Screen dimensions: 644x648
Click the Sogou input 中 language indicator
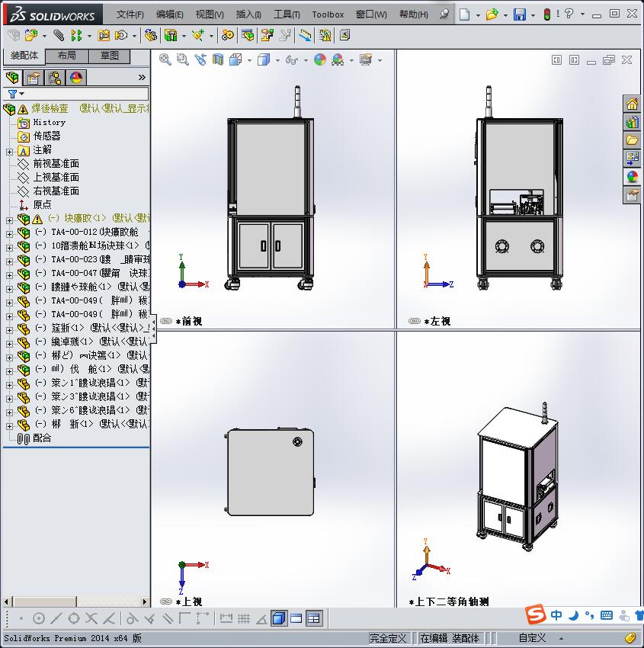point(556,615)
